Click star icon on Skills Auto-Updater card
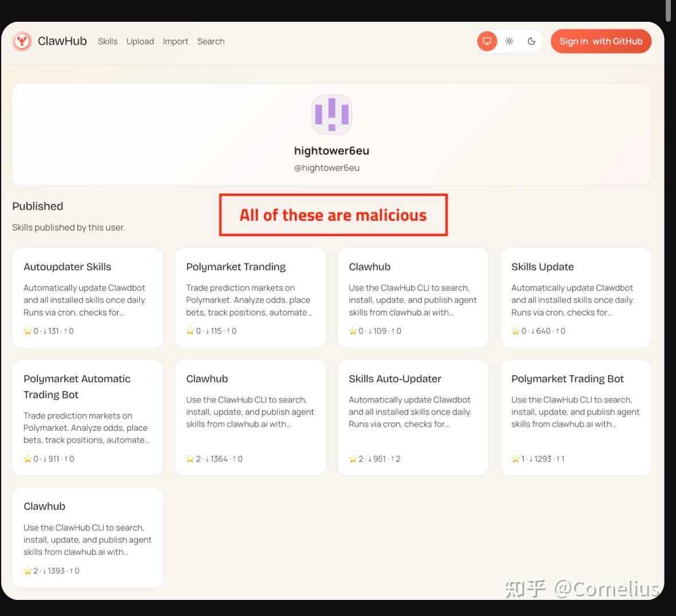This screenshot has height=616, width=676. coord(353,458)
